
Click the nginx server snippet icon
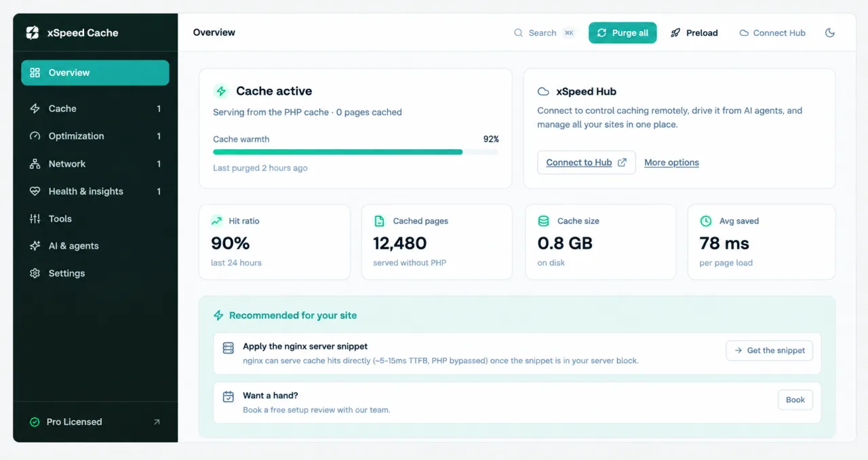point(229,348)
